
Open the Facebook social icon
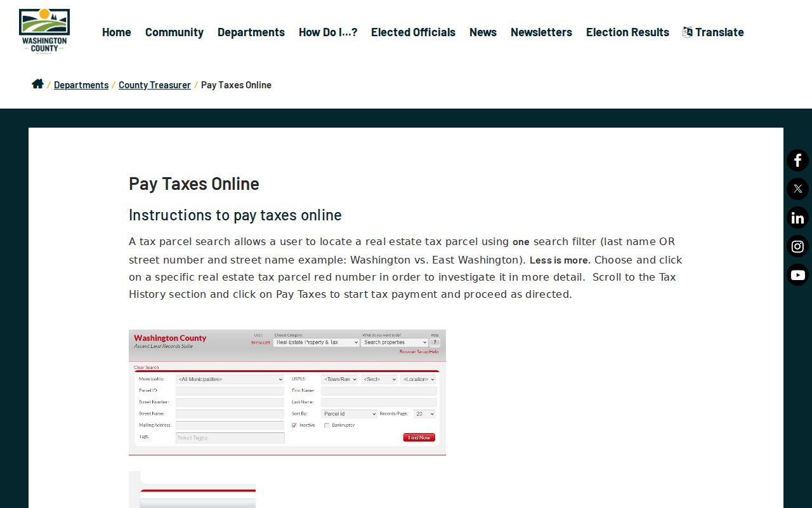(797, 161)
